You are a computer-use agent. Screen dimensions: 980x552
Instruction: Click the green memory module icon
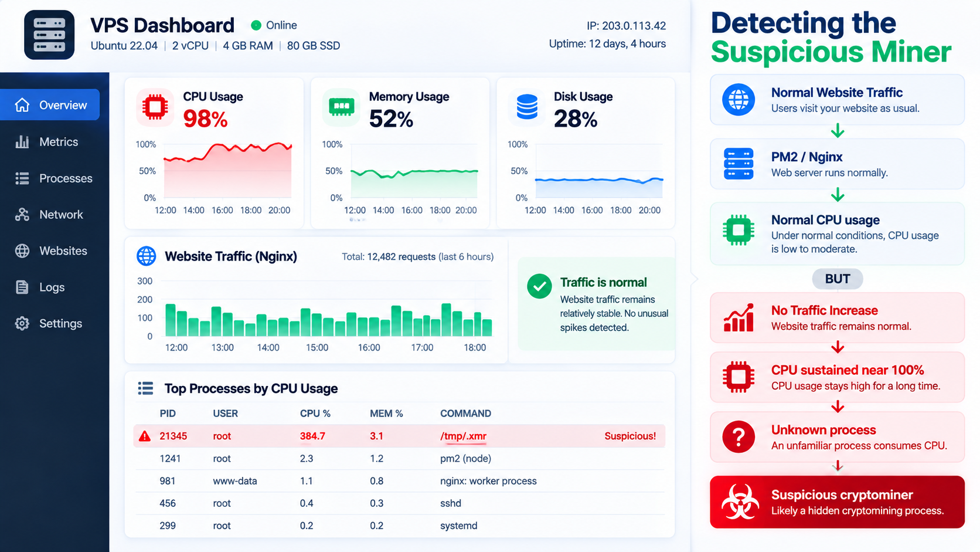point(341,107)
